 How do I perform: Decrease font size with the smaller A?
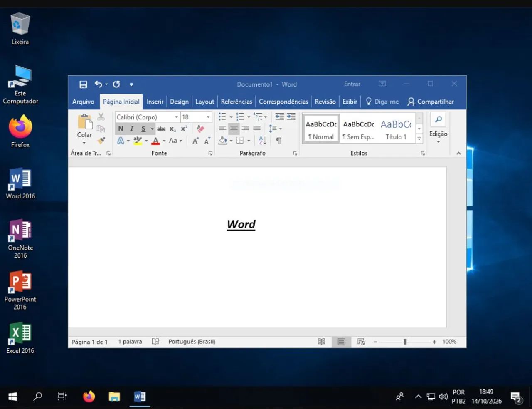(x=207, y=141)
